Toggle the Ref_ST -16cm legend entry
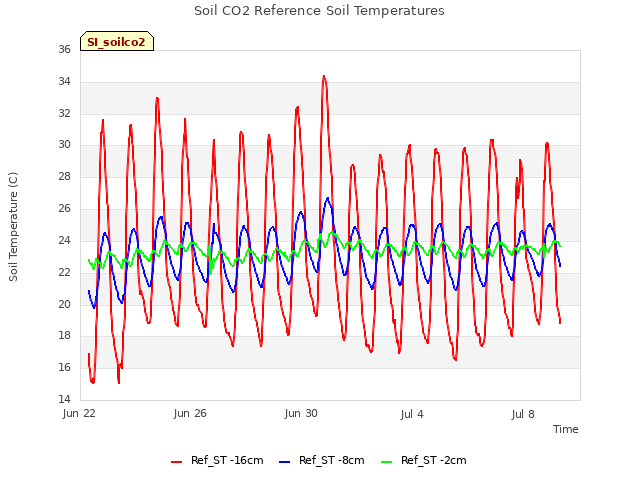Image resolution: width=640 pixels, height=480 pixels. tap(217, 461)
